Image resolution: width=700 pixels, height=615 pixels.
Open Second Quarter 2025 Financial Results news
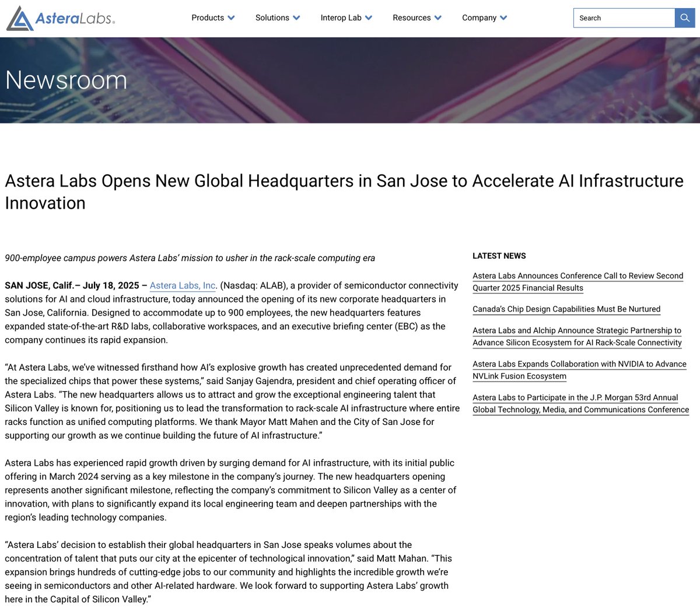[577, 282]
